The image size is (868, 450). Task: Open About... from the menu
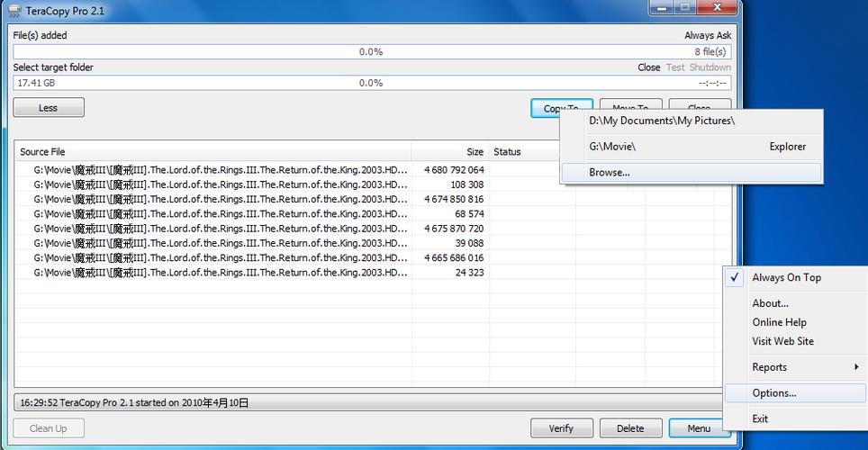coord(795,303)
